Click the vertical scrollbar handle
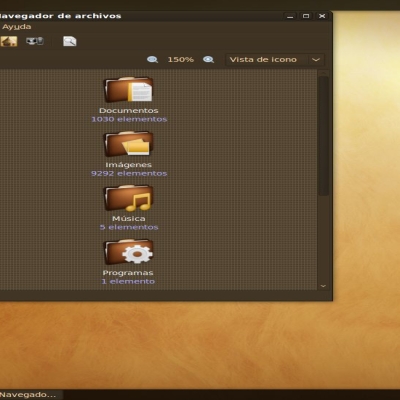Image resolution: width=400 pixels, height=400 pixels. [x=323, y=136]
